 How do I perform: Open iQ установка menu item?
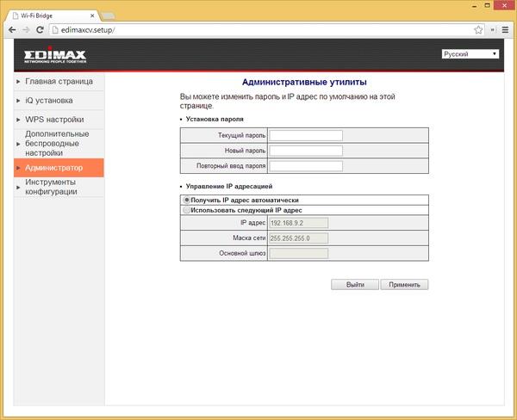(59, 101)
